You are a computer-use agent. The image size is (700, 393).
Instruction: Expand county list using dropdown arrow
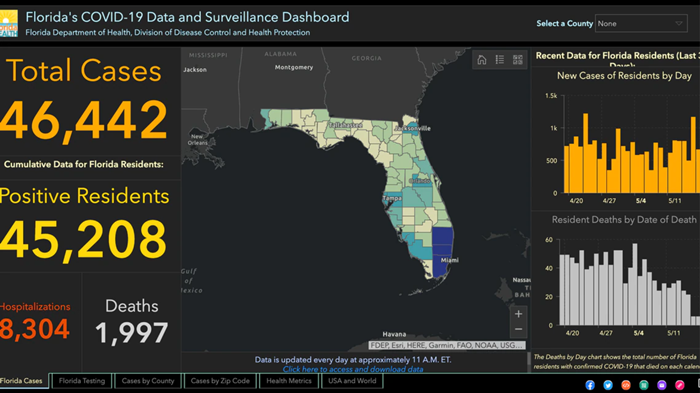(679, 24)
